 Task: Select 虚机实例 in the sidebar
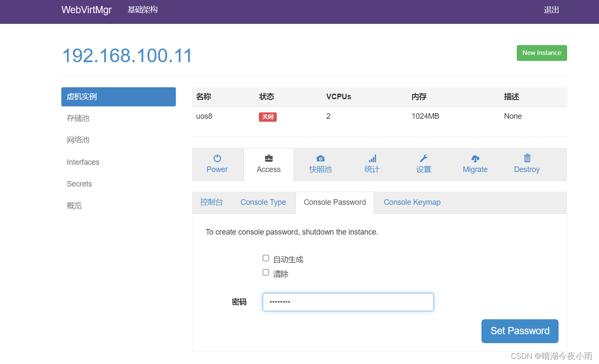coord(118,97)
